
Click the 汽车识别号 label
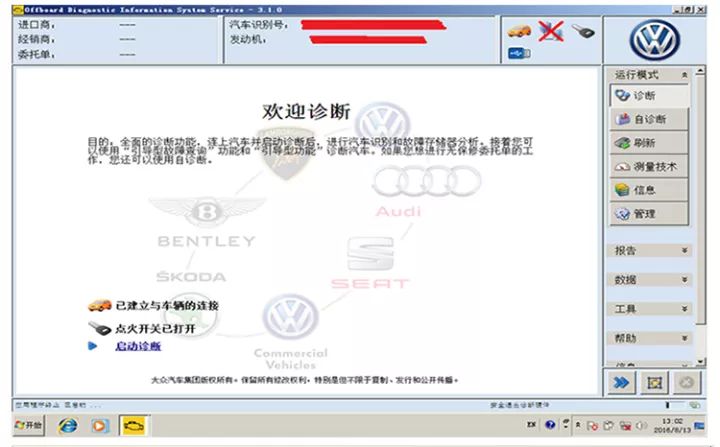[x=258, y=24]
